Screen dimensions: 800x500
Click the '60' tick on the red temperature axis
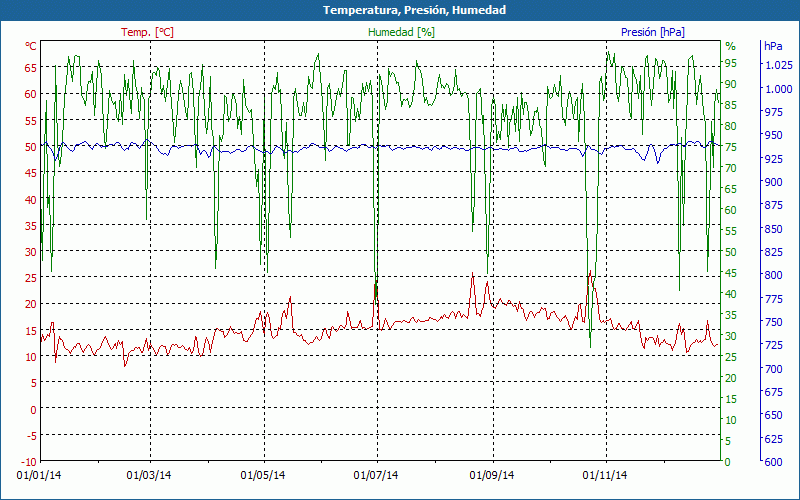pos(31,94)
